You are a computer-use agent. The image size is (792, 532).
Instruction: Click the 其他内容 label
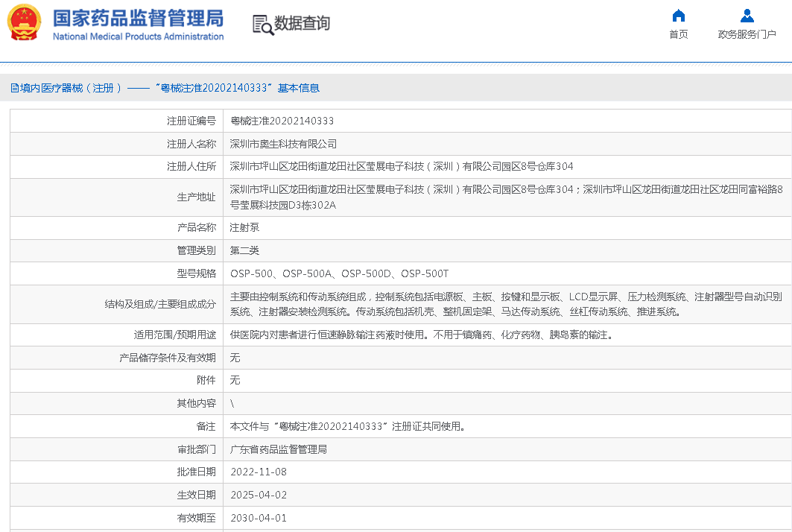pos(197,403)
